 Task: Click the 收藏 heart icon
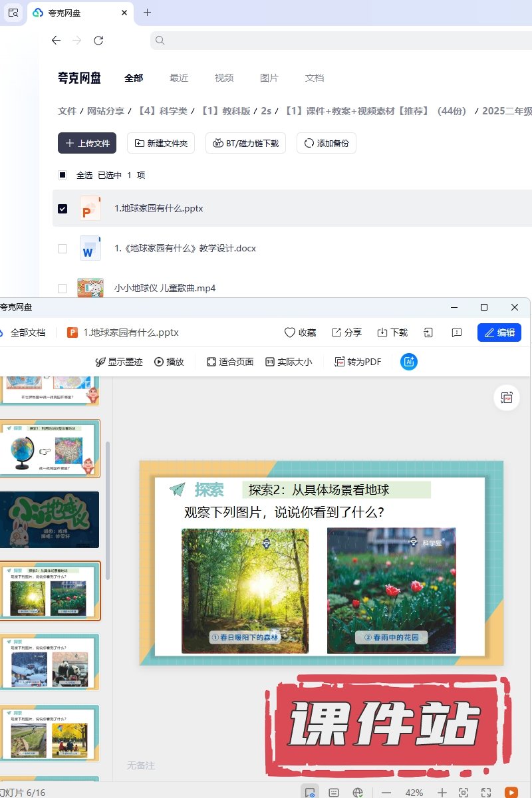289,332
